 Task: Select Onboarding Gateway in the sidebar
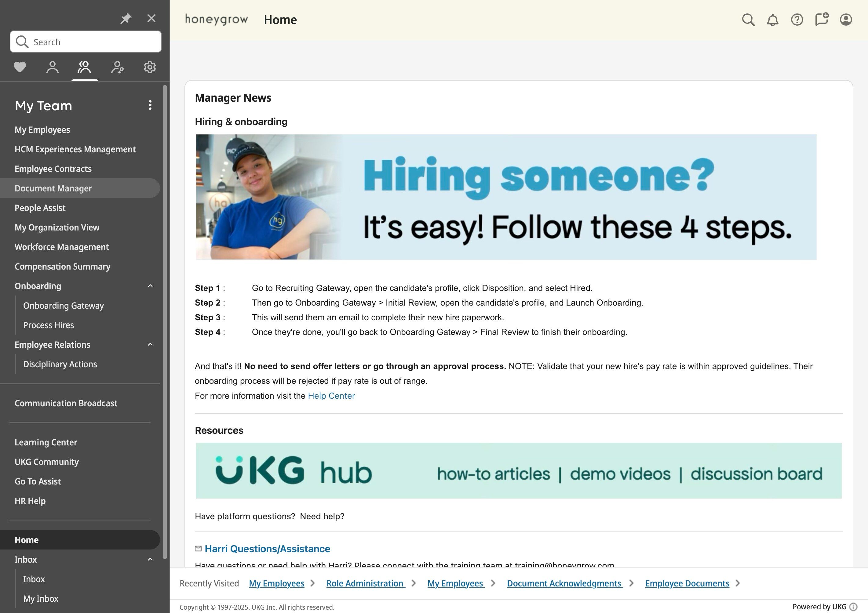click(x=64, y=305)
